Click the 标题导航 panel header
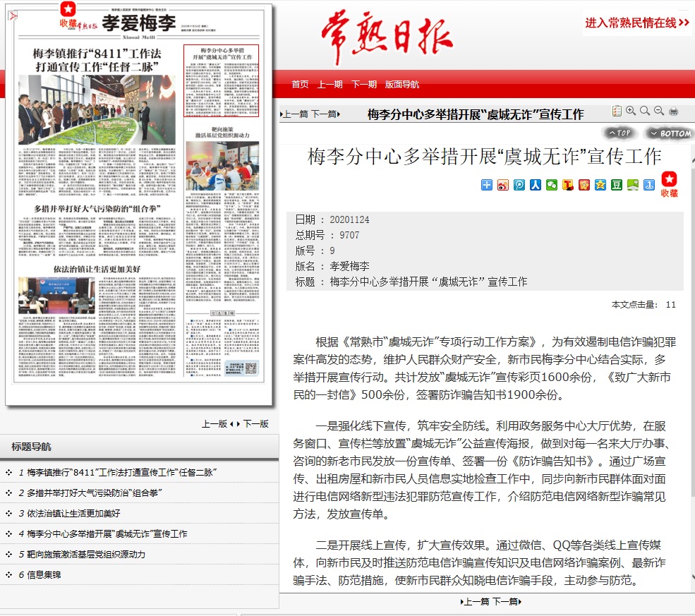The width and height of the screenshot is (695, 616). pyautogui.click(x=139, y=446)
